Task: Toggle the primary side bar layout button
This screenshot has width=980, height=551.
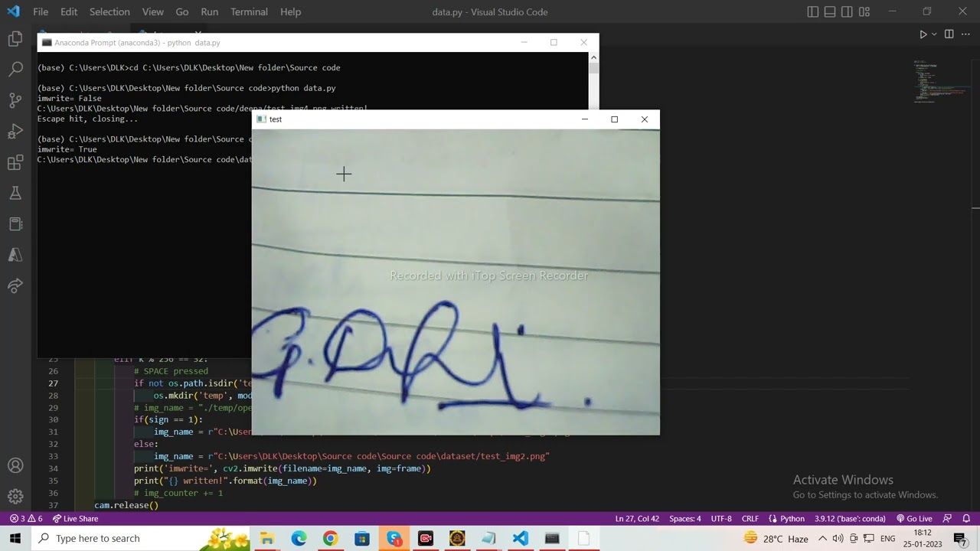Action: coord(813,12)
